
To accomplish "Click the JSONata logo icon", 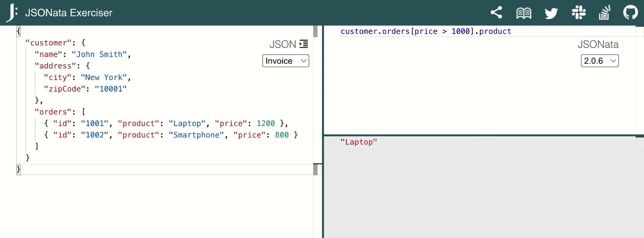I will [12, 12].
